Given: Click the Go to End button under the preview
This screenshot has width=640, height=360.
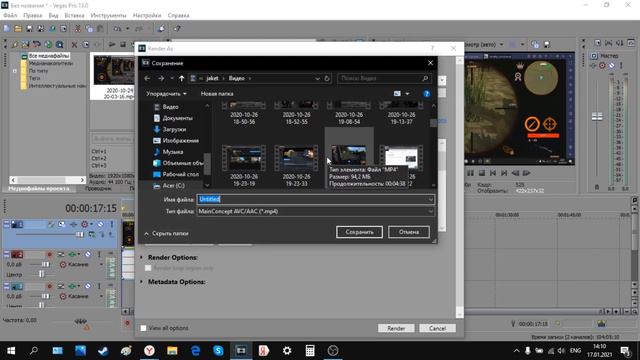Looking at the screenshot, I should click(x=504, y=173).
